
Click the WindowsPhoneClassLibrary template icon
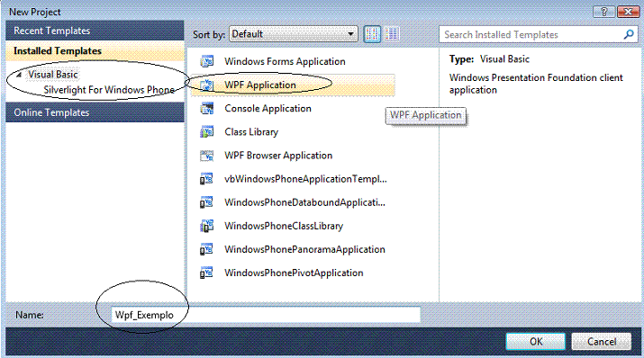pos(206,226)
